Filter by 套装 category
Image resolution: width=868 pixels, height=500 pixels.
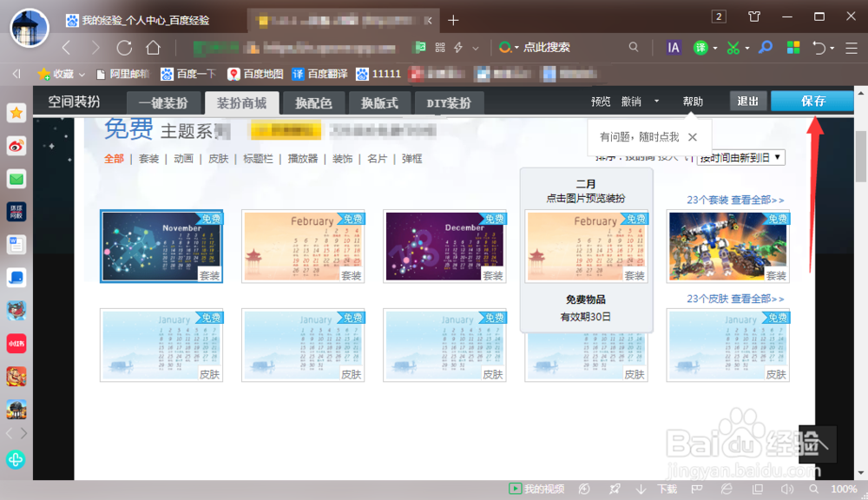[x=148, y=159]
